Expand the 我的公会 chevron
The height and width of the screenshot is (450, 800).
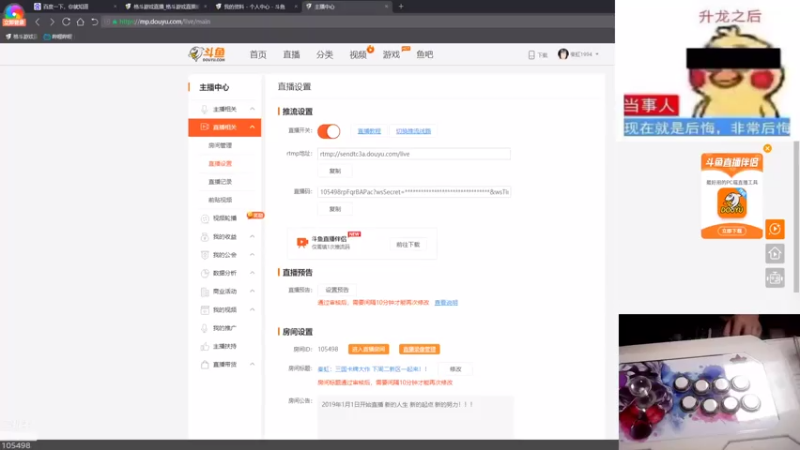(x=252, y=255)
